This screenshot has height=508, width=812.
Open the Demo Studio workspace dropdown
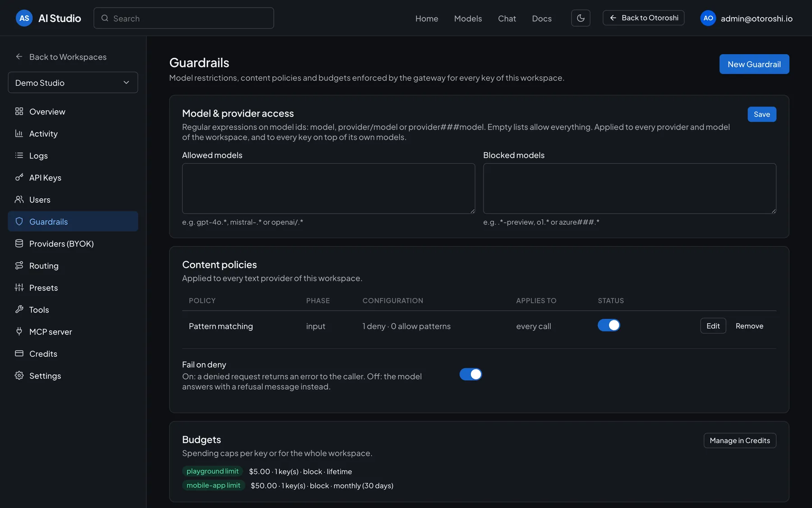(x=73, y=83)
